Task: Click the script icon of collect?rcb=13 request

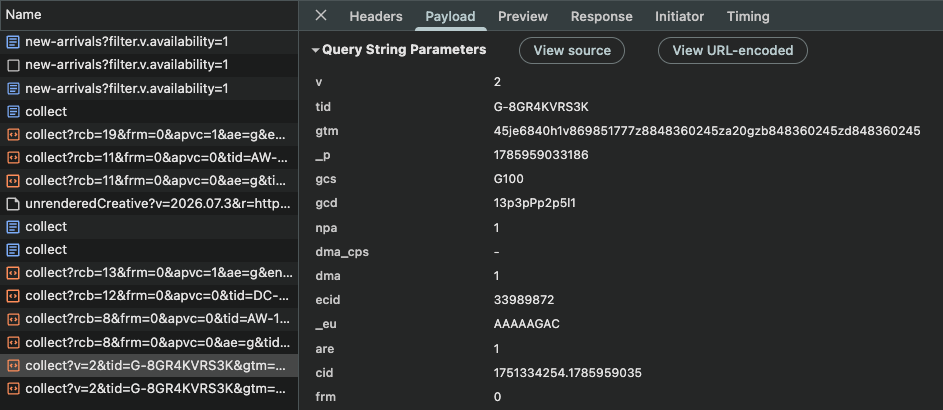Action: pyautogui.click(x=13, y=274)
